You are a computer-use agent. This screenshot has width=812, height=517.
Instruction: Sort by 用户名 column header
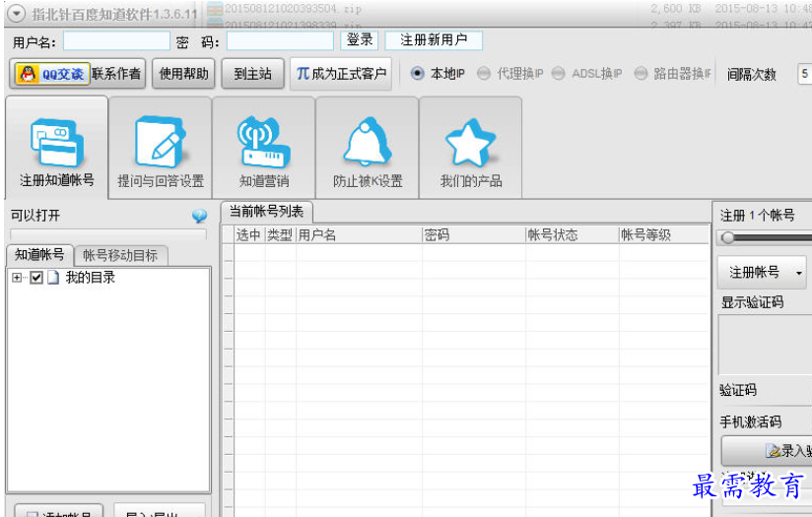(x=359, y=235)
